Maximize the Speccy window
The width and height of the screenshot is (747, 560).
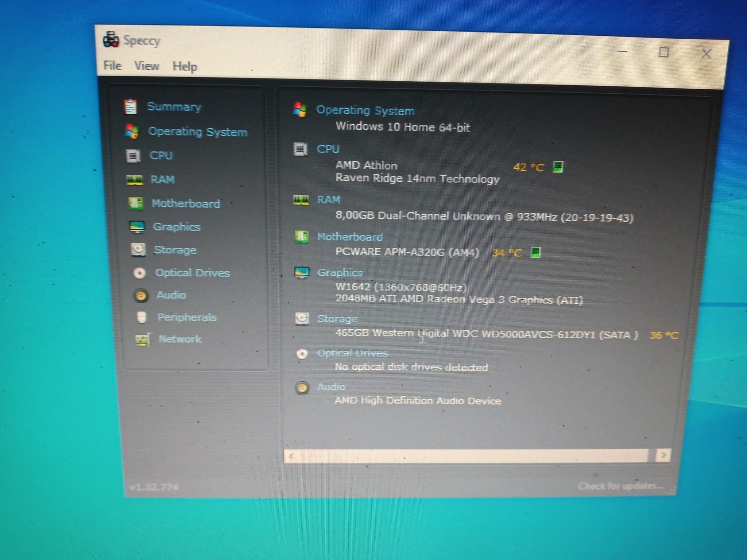point(664,53)
